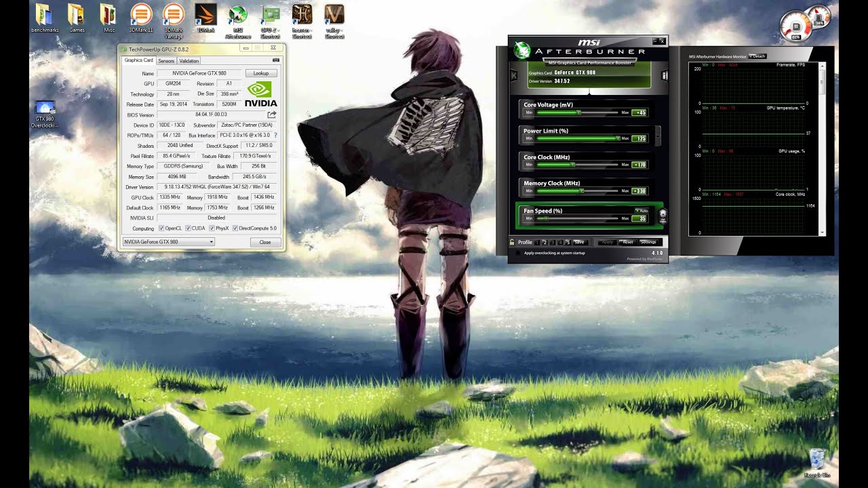Open the Games desktop folder

[77, 18]
